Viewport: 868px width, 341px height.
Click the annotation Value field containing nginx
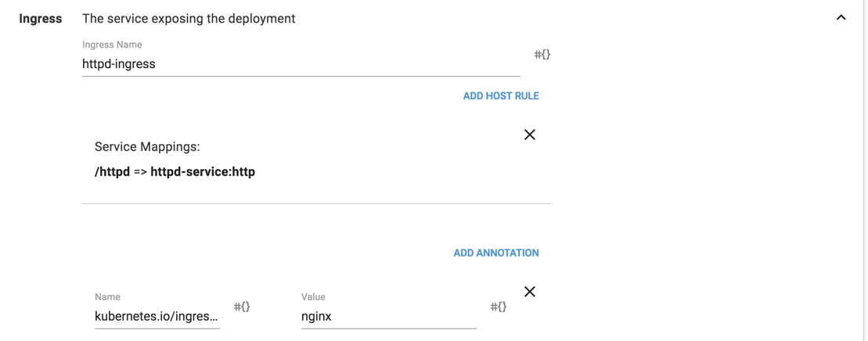pyautogui.click(x=388, y=317)
